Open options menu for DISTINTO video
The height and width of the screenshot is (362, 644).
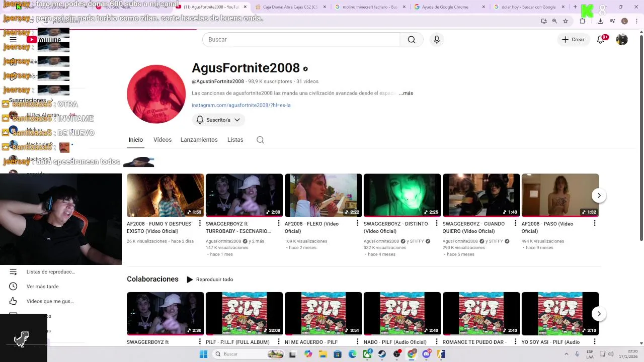[x=437, y=223]
